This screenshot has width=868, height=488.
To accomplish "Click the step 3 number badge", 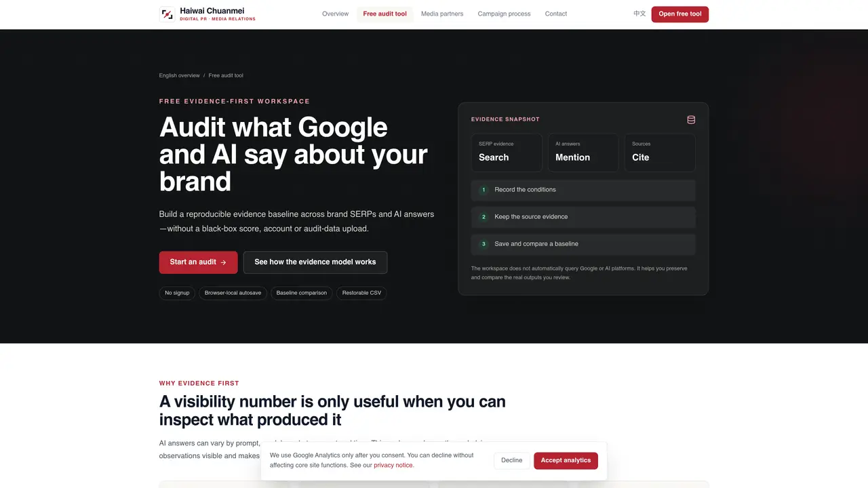I will point(484,245).
